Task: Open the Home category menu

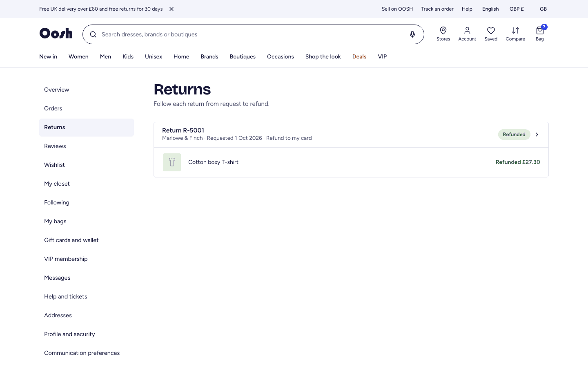Action: pos(181,57)
